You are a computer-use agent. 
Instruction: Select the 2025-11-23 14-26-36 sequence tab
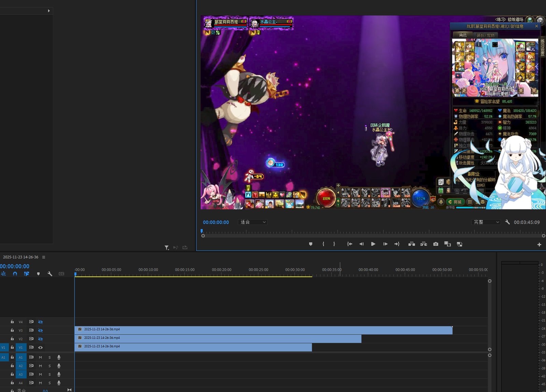pos(20,257)
